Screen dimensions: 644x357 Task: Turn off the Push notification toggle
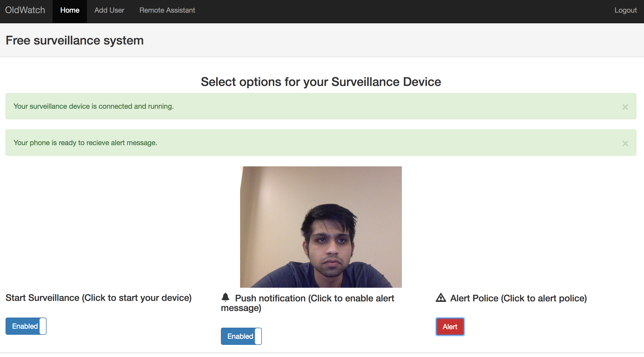pos(241,336)
